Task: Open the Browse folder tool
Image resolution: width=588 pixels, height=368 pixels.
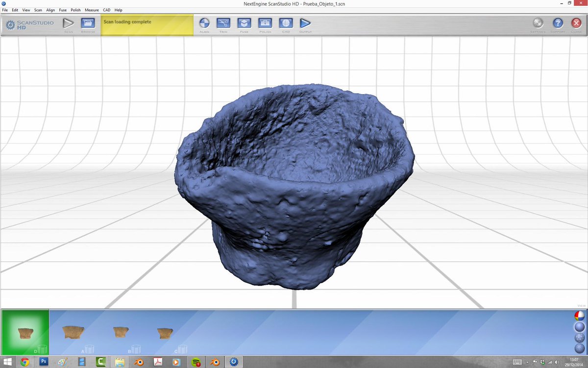Action: (88, 24)
